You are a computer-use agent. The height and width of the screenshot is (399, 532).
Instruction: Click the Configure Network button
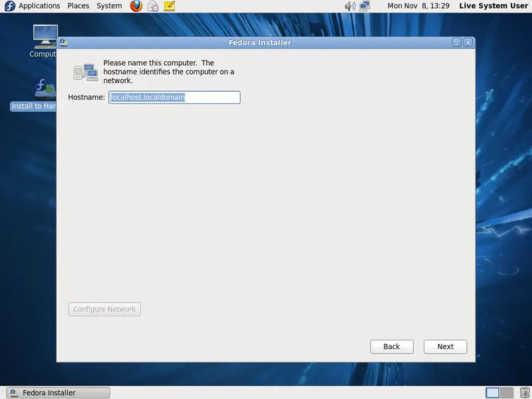(104, 309)
